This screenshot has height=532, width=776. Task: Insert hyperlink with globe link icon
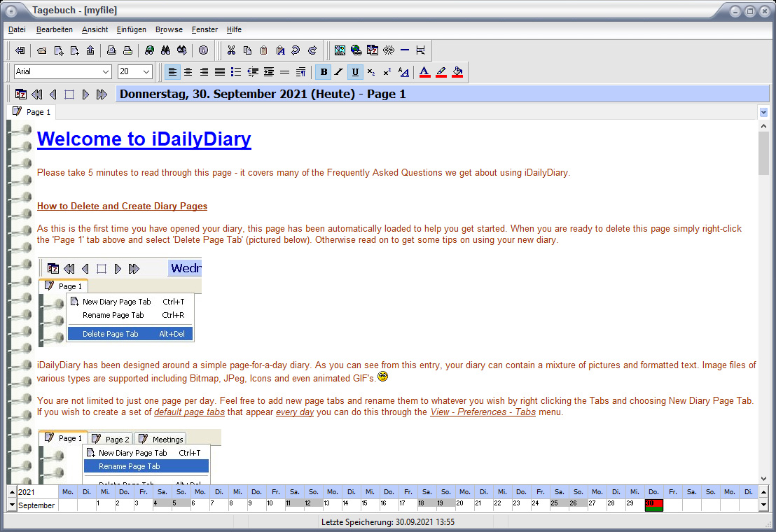click(x=356, y=50)
